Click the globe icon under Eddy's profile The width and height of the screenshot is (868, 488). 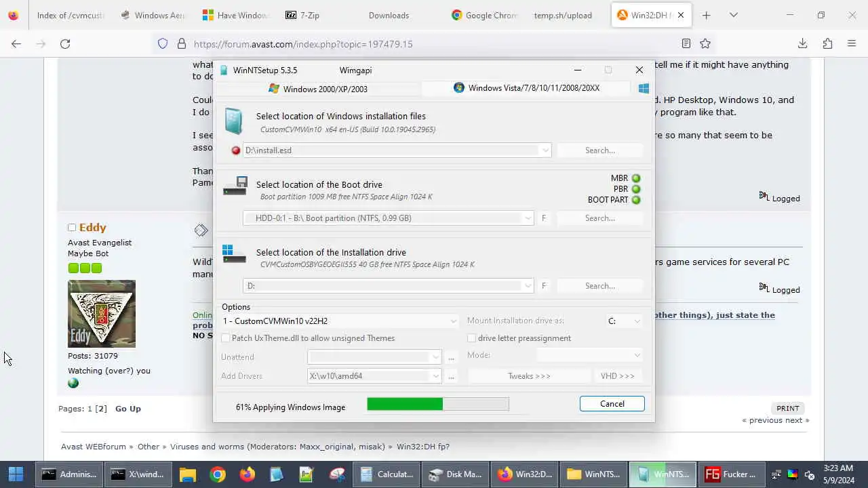(73, 383)
